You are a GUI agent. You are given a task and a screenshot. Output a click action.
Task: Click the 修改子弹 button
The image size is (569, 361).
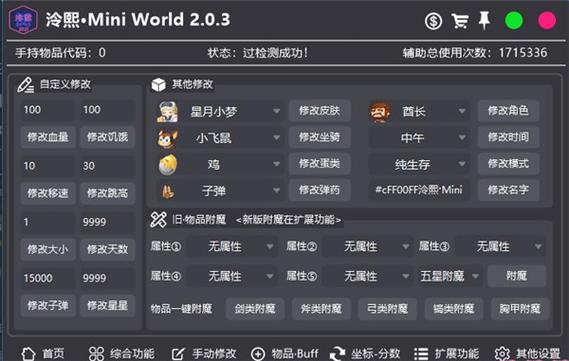tap(48, 305)
